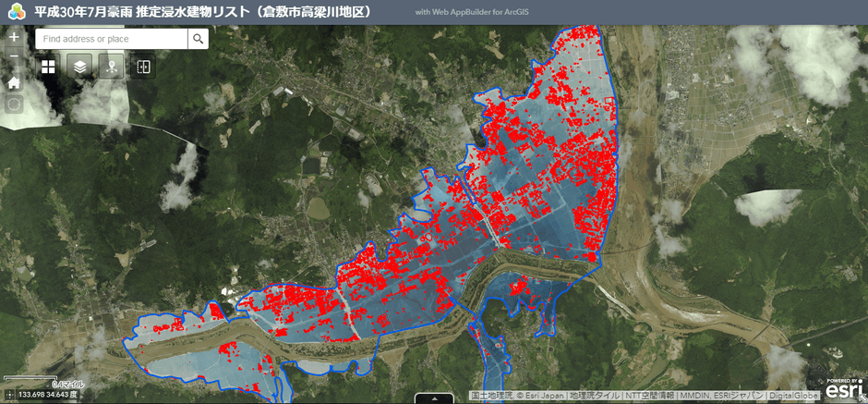Image resolution: width=868 pixels, height=404 pixels.
Task: Open the analysis pin widget
Action: (113, 67)
